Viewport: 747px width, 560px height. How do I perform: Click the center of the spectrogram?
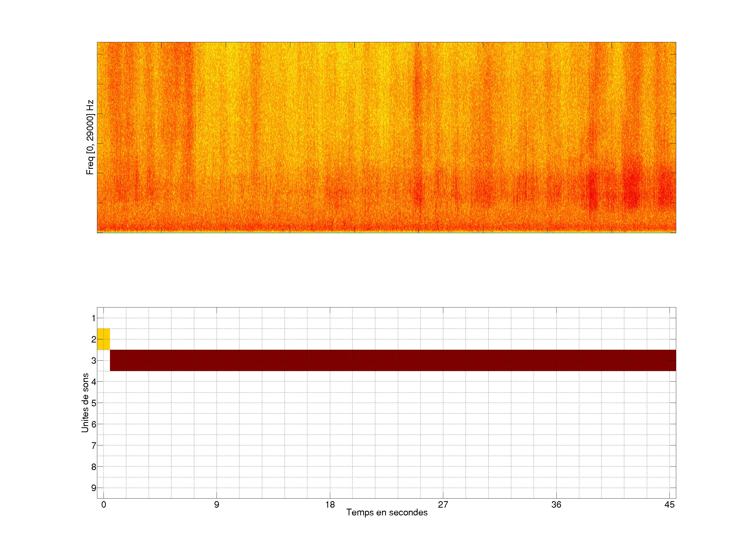[x=386, y=137]
